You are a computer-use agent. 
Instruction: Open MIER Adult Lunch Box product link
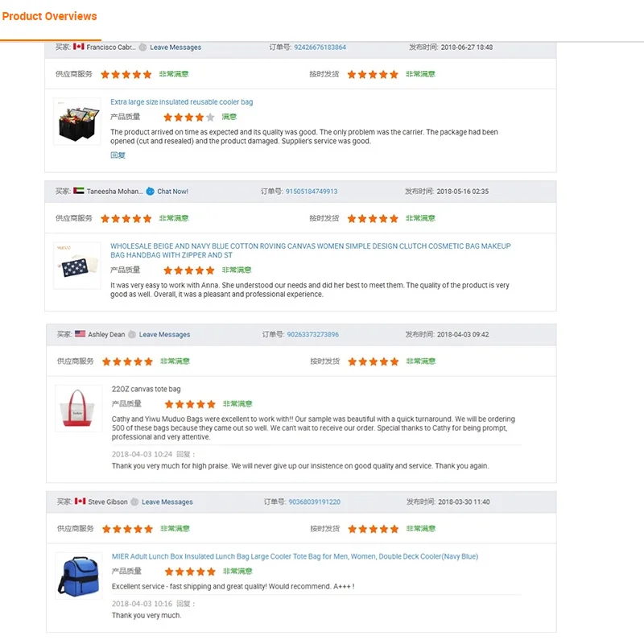click(x=294, y=556)
